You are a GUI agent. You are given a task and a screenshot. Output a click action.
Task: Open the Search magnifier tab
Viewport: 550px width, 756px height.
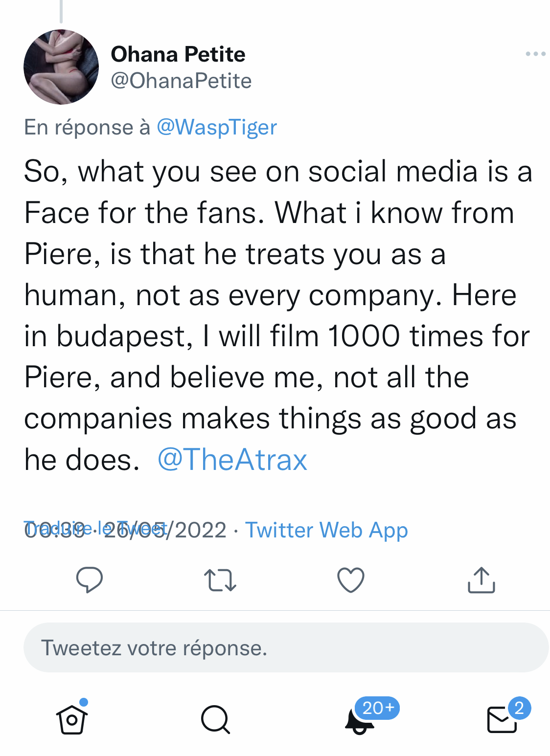click(215, 719)
